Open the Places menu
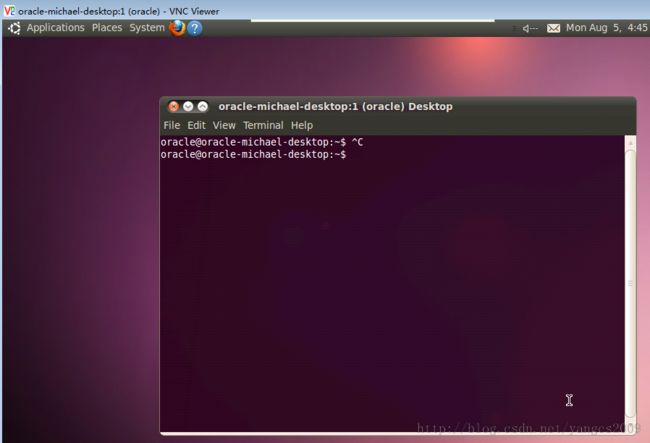Viewport: 650px width, 443px height. [x=107, y=28]
